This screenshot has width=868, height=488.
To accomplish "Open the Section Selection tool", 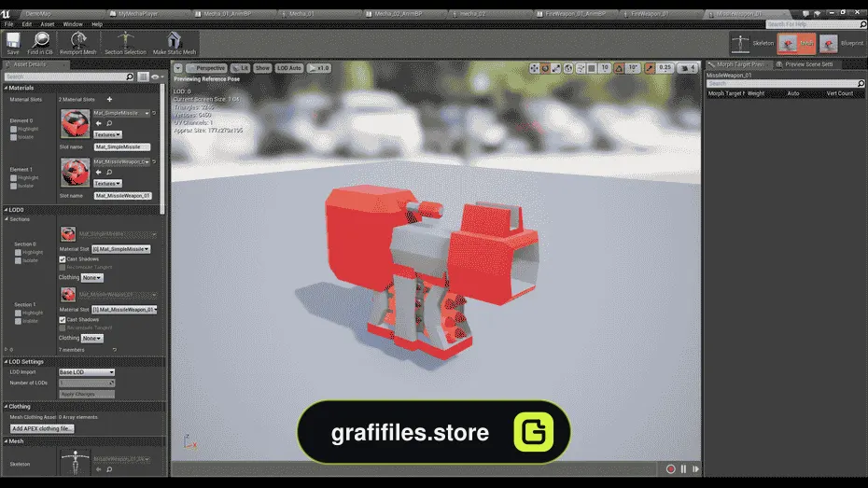I will [x=126, y=43].
